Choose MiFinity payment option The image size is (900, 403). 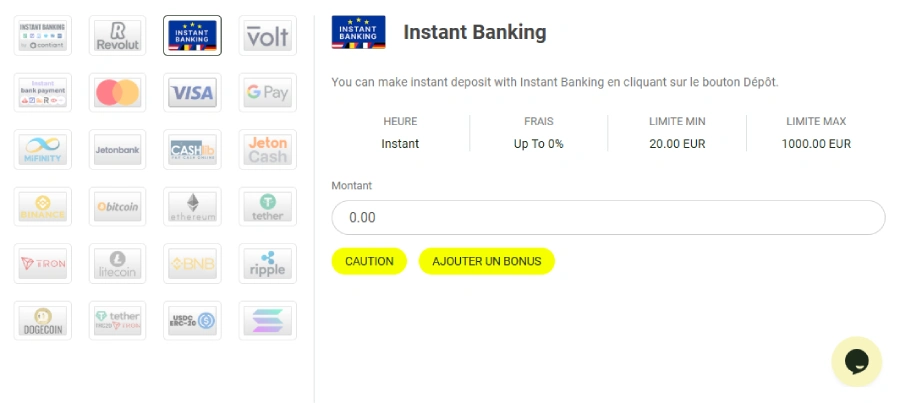pos(42,150)
